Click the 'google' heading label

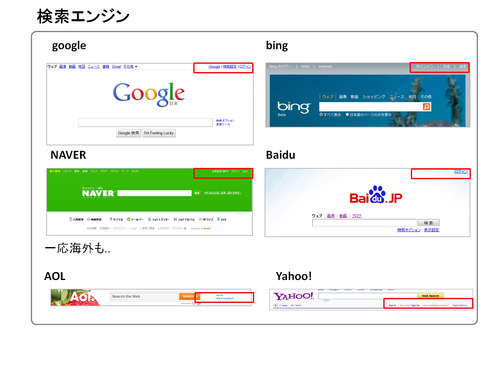69,46
